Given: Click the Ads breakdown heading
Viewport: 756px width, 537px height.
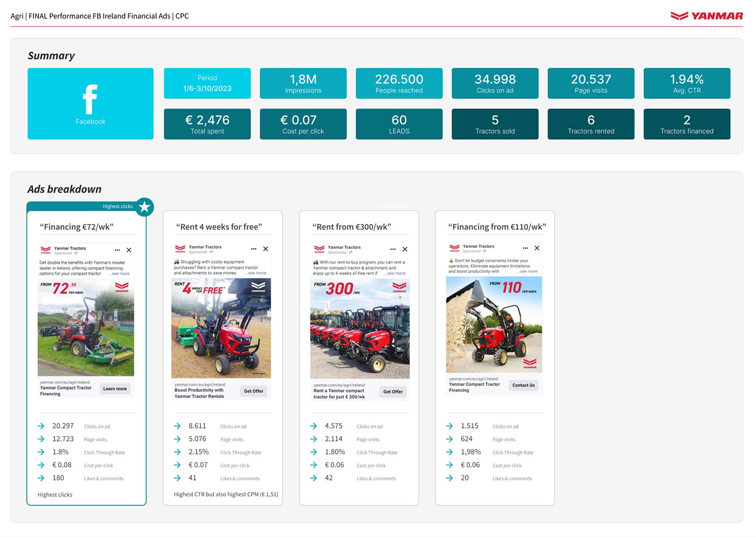Looking at the screenshot, I should (65, 189).
